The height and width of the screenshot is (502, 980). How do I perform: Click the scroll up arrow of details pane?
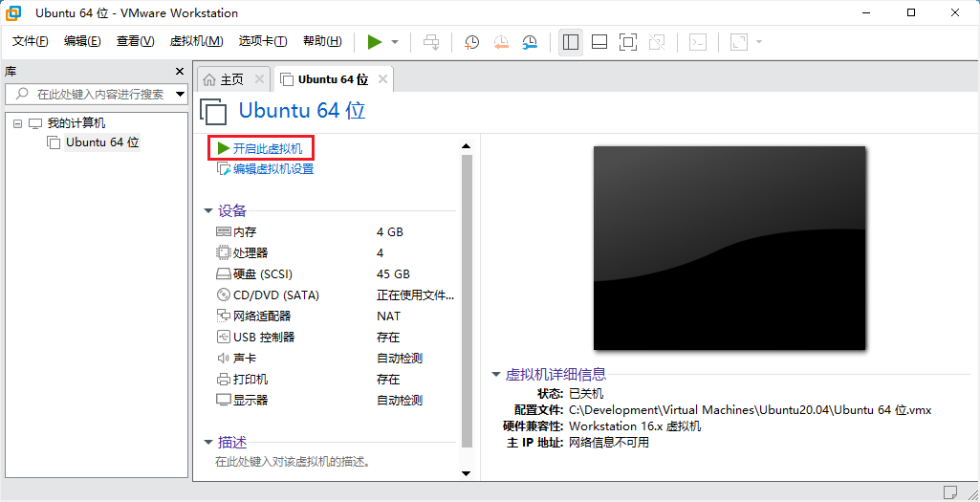[x=466, y=145]
